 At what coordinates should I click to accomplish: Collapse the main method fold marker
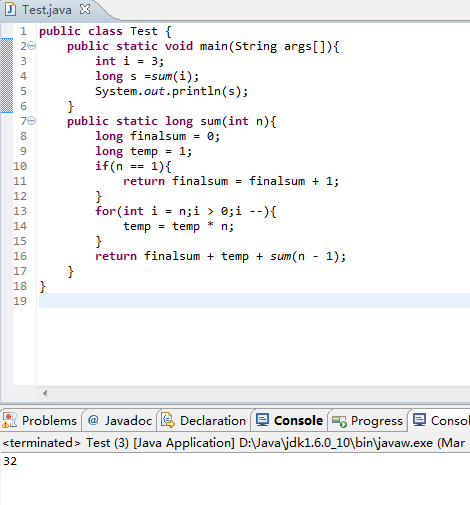tap(31, 45)
